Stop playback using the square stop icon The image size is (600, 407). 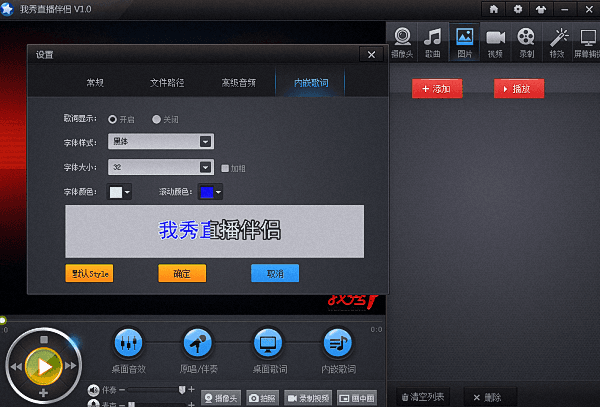click(x=44, y=339)
